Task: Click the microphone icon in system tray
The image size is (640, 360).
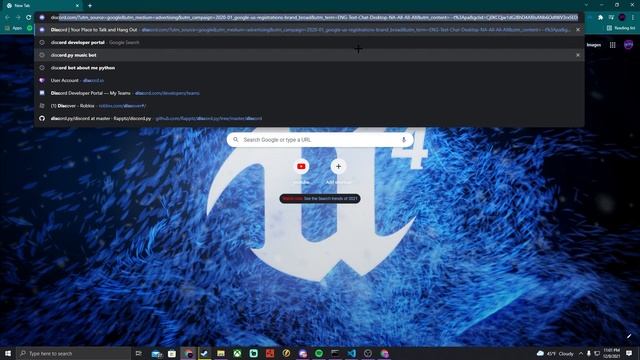Action: [x=589, y=353]
